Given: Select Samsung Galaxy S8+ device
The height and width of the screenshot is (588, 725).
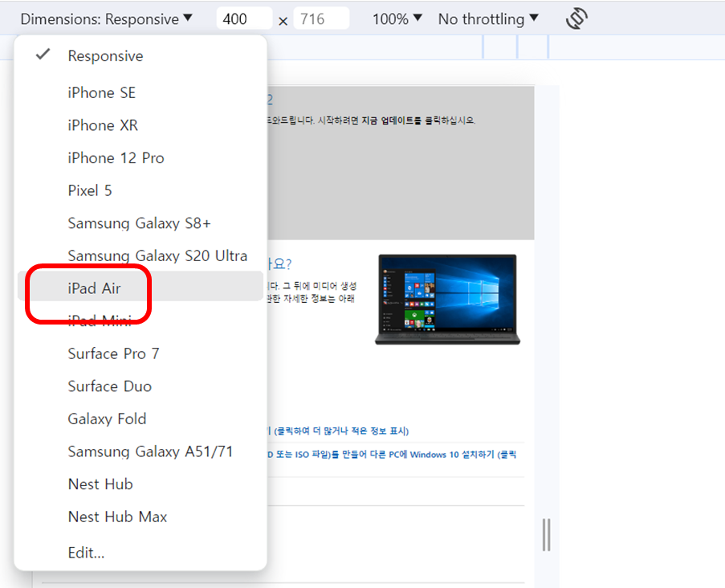Looking at the screenshot, I should (141, 223).
